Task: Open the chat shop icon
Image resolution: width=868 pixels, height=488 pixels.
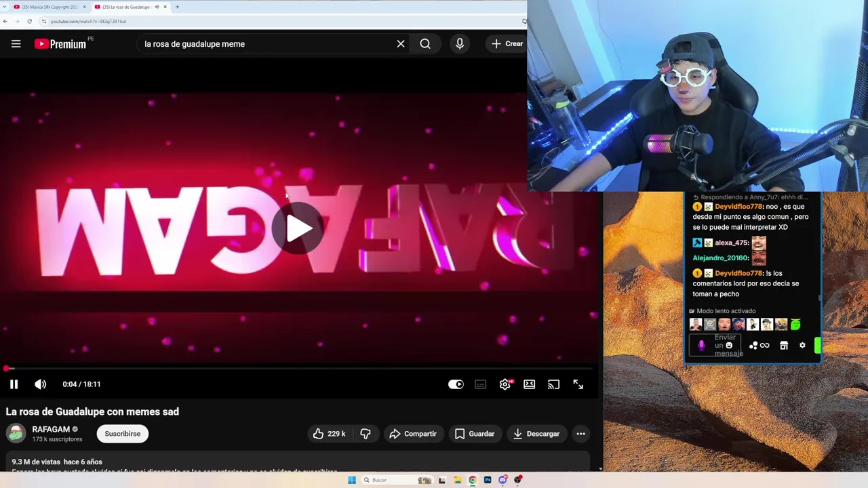Action: tap(784, 346)
